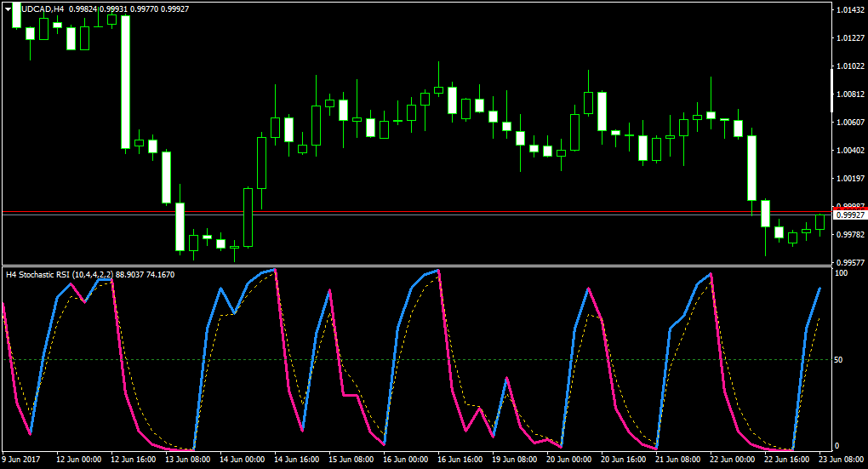Click the 1.01022 price axis label

850,66
